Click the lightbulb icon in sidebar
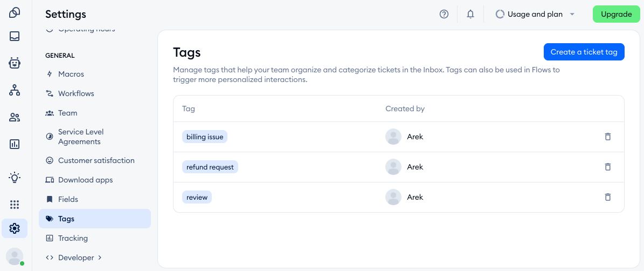Screen dimensions: 644x271 (x=15, y=177)
